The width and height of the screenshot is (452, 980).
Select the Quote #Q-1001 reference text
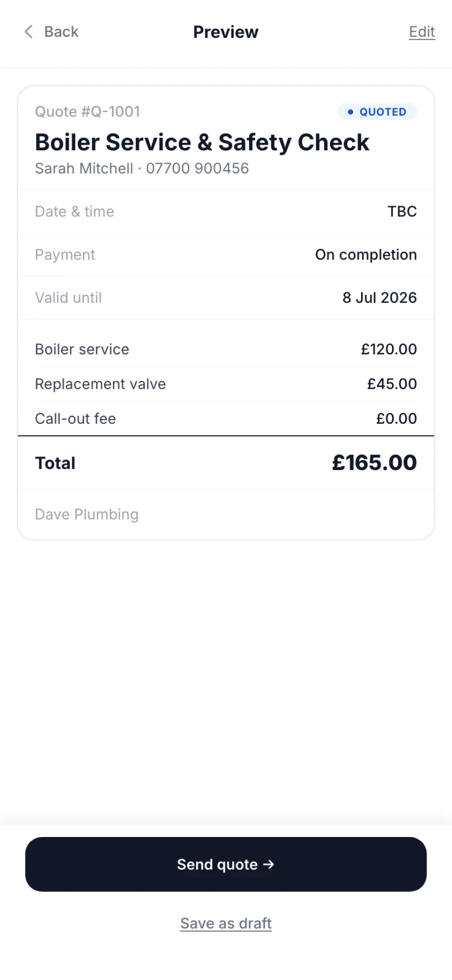click(88, 112)
